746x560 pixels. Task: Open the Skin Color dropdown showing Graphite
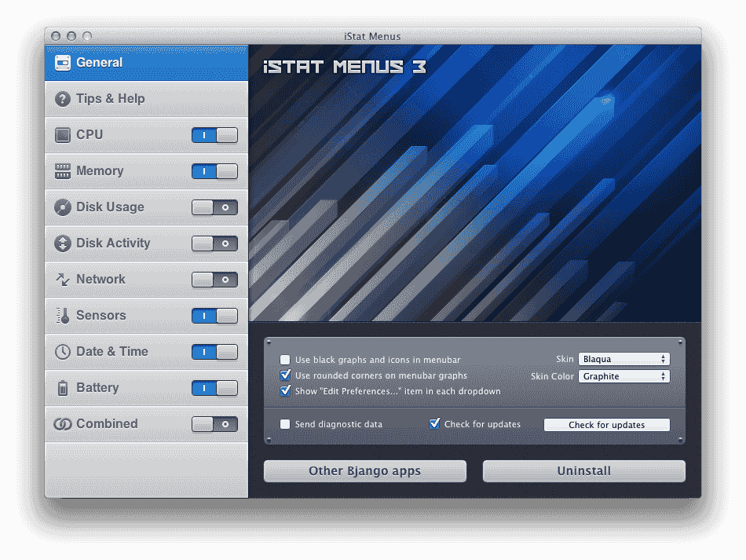[x=623, y=375]
